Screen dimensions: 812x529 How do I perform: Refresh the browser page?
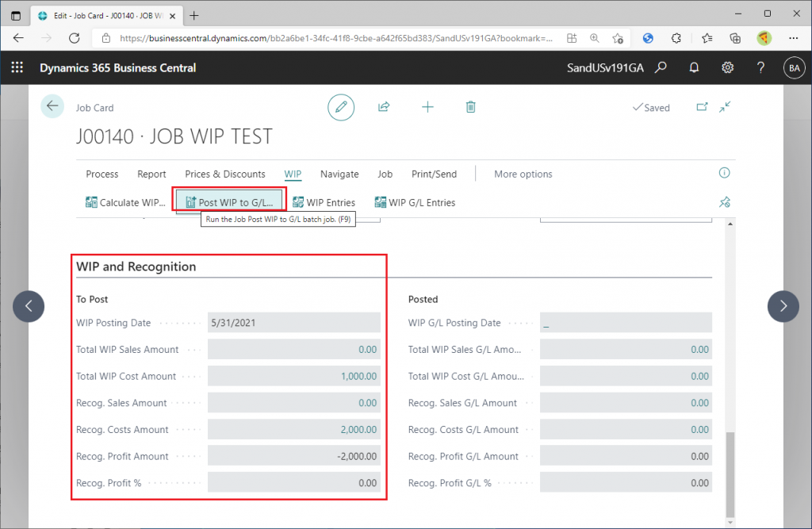[x=75, y=38]
